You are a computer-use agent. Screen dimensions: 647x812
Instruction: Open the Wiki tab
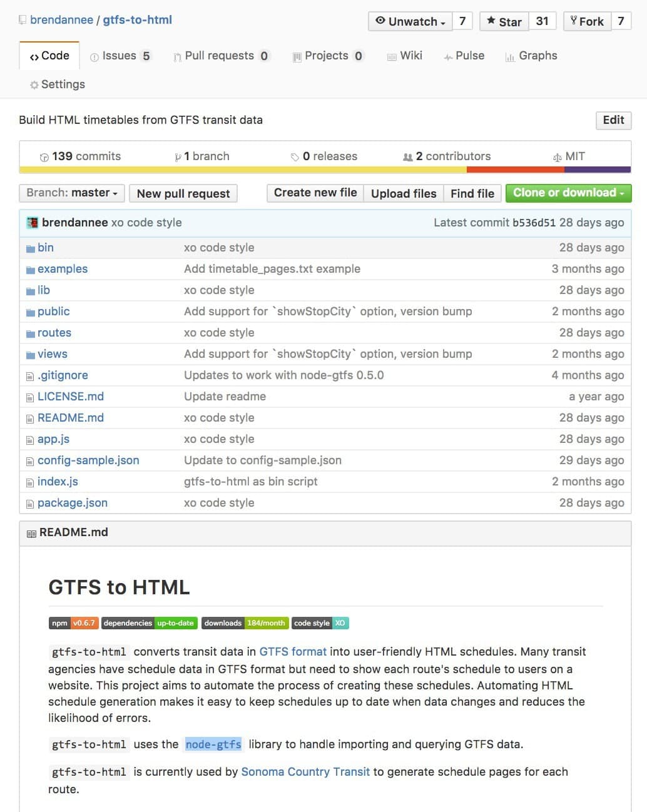point(404,56)
